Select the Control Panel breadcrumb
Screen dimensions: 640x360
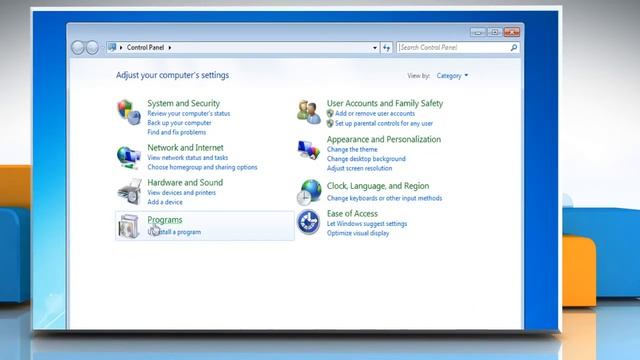pos(145,47)
